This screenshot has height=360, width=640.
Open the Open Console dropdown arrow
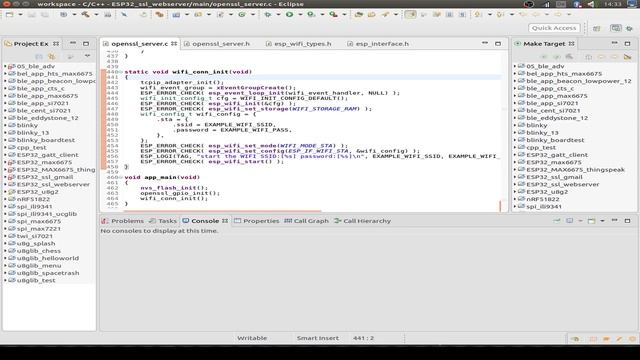coord(602,221)
